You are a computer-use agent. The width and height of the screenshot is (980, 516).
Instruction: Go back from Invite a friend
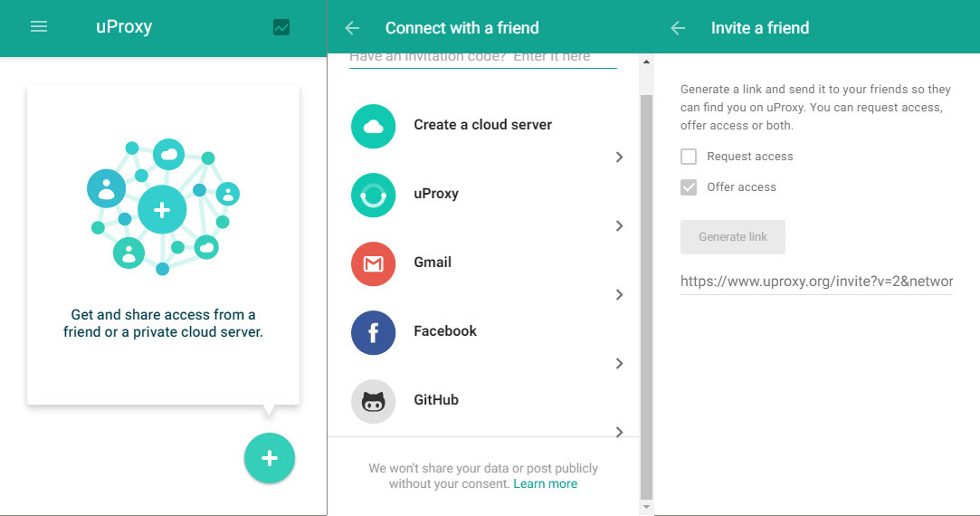click(678, 28)
